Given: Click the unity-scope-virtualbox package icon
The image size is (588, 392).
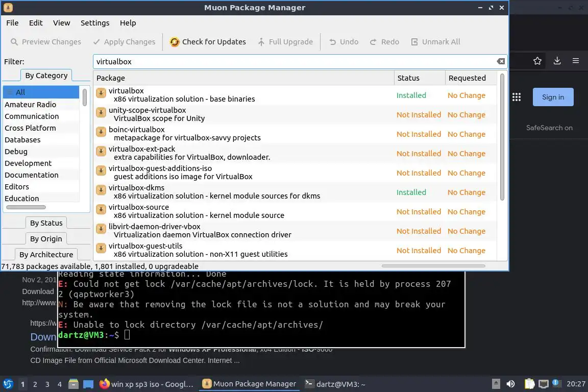Looking at the screenshot, I should tap(101, 112).
